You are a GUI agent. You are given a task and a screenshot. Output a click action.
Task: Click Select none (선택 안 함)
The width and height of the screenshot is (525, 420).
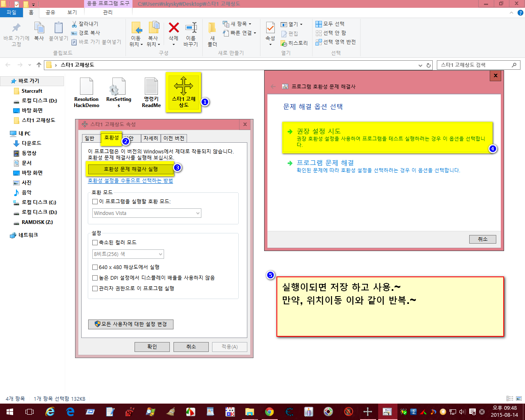click(331, 33)
